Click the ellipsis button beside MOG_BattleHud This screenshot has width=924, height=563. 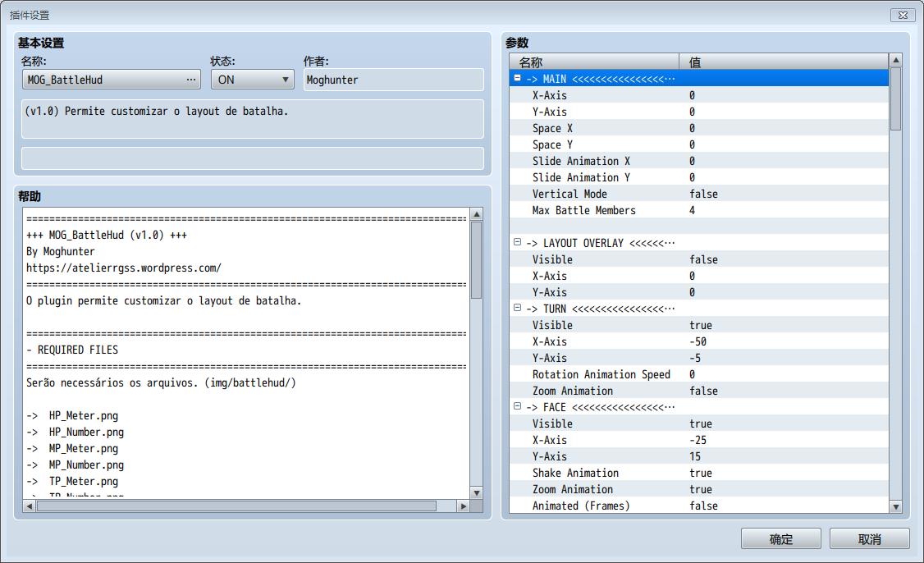(191, 80)
